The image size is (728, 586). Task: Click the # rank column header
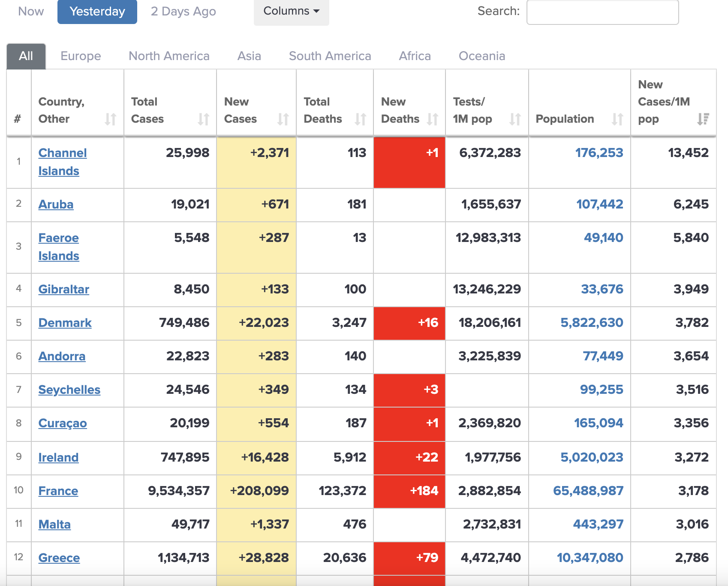click(19, 103)
